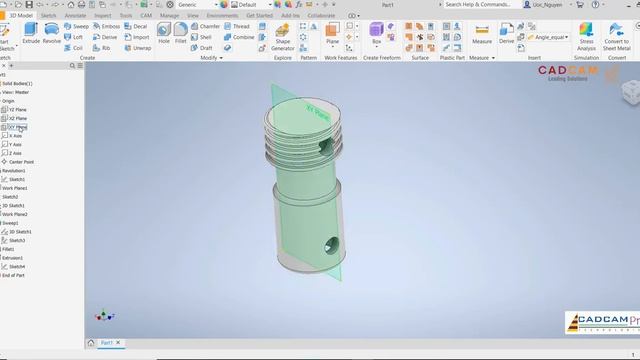Open the Get Started tab
Screen dimensions: 640x360
click(259, 16)
